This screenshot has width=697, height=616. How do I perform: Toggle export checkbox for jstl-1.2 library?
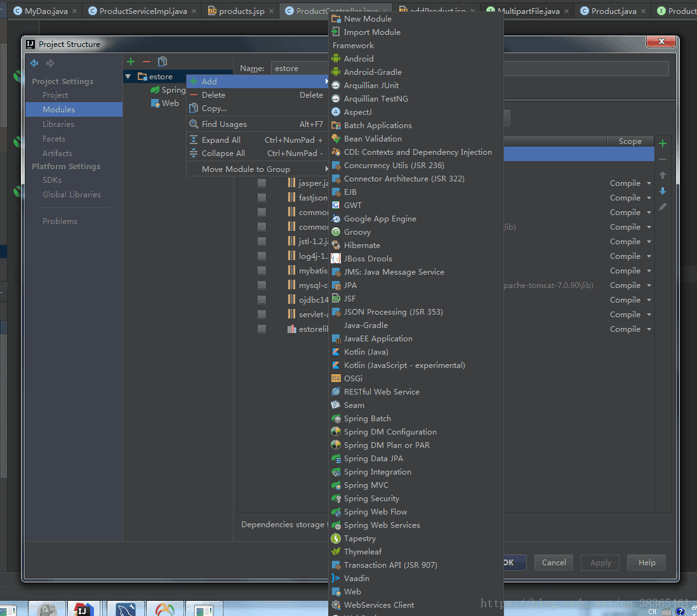262,241
